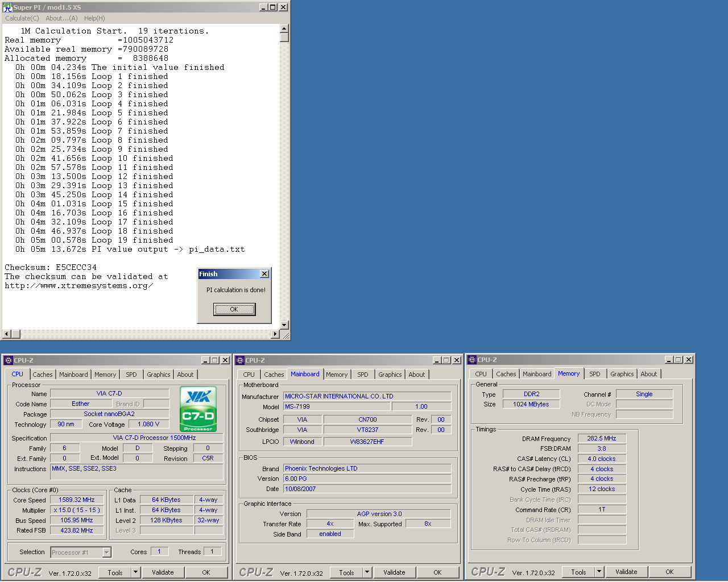Click the Phoenix Technologies LTD BIOS brand field
Viewport: 728px width, 582px height.
pyautogui.click(x=367, y=468)
